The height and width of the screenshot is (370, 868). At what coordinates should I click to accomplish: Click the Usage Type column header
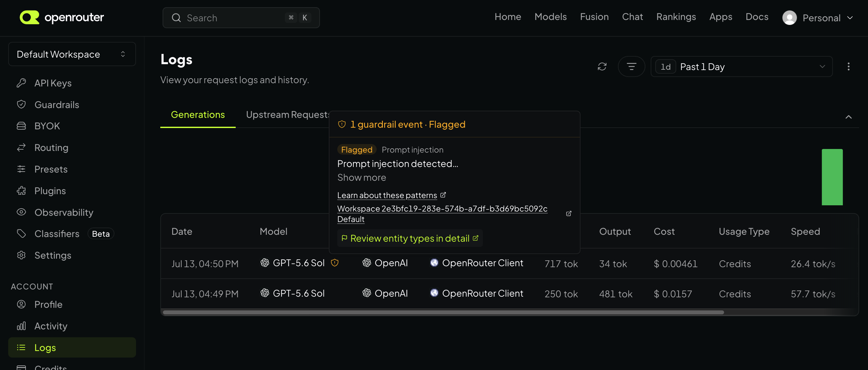pos(744,231)
